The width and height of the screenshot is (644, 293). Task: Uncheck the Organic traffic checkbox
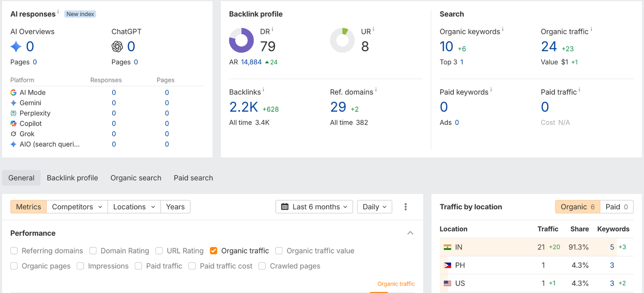(x=213, y=251)
